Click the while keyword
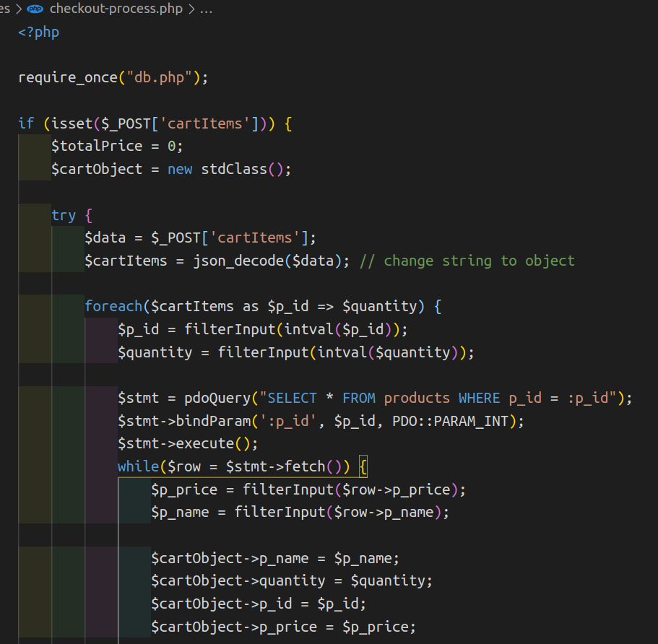658x644 pixels. pos(138,466)
